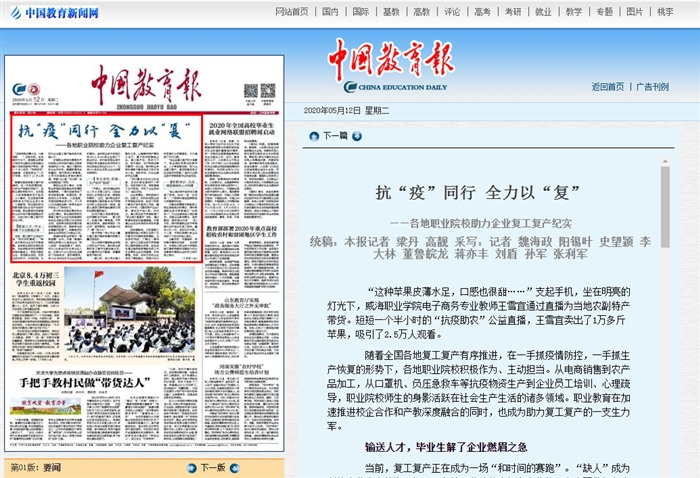Open the 专题 nav item
The image size is (700, 478).
(604, 12)
